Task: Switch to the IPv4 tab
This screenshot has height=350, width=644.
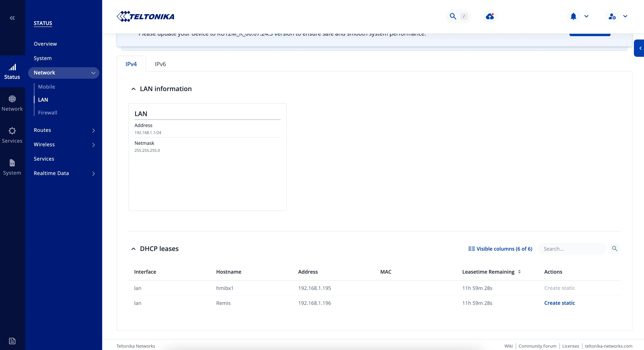Action: click(x=131, y=64)
